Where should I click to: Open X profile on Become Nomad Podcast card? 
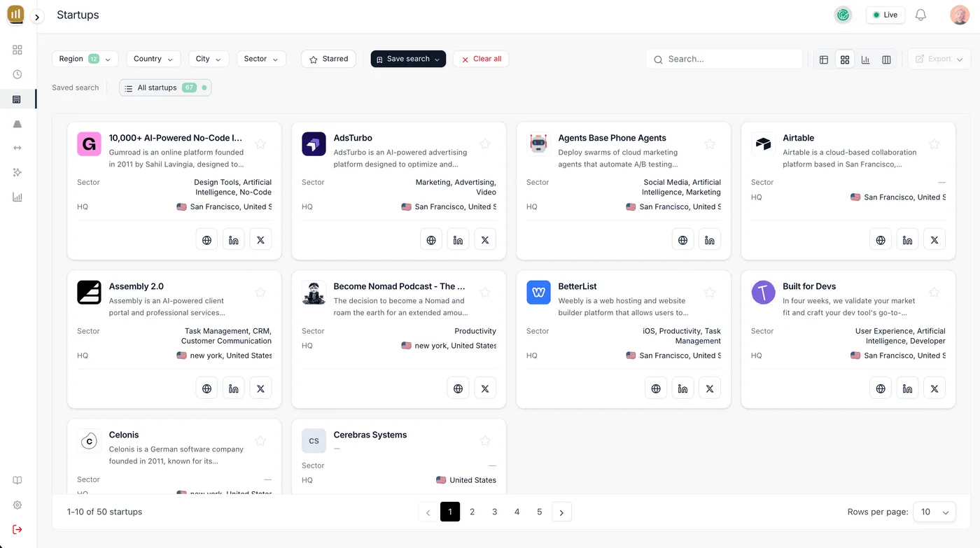coord(485,388)
